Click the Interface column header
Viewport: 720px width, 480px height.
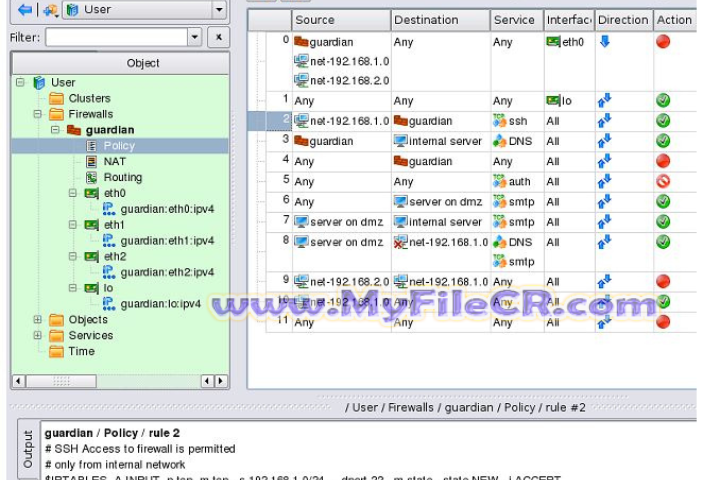(x=569, y=20)
